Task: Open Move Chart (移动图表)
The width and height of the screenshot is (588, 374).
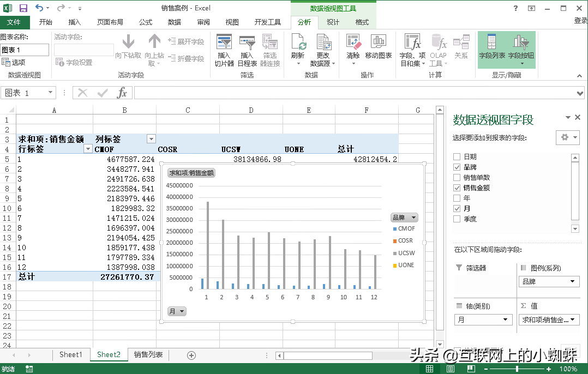Action: [379, 47]
